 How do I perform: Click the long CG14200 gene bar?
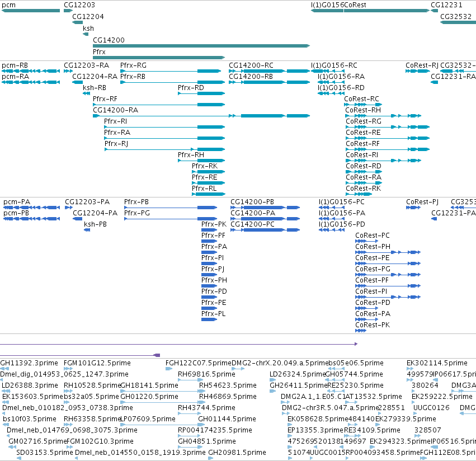coord(201,46)
